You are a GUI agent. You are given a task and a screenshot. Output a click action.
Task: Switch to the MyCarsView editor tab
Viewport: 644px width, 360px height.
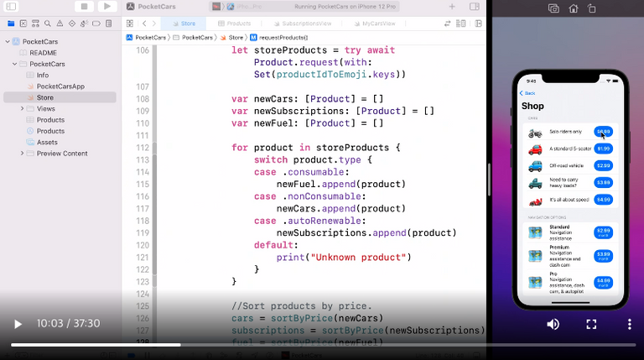click(x=375, y=23)
